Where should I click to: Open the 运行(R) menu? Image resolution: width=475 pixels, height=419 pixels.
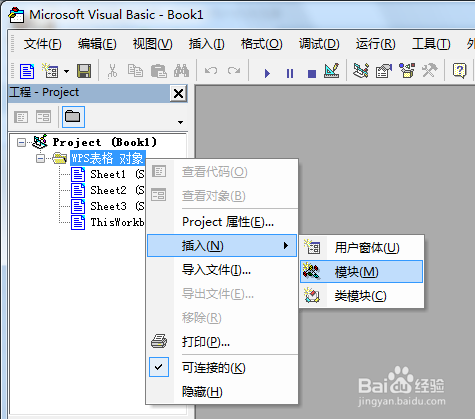tap(375, 44)
